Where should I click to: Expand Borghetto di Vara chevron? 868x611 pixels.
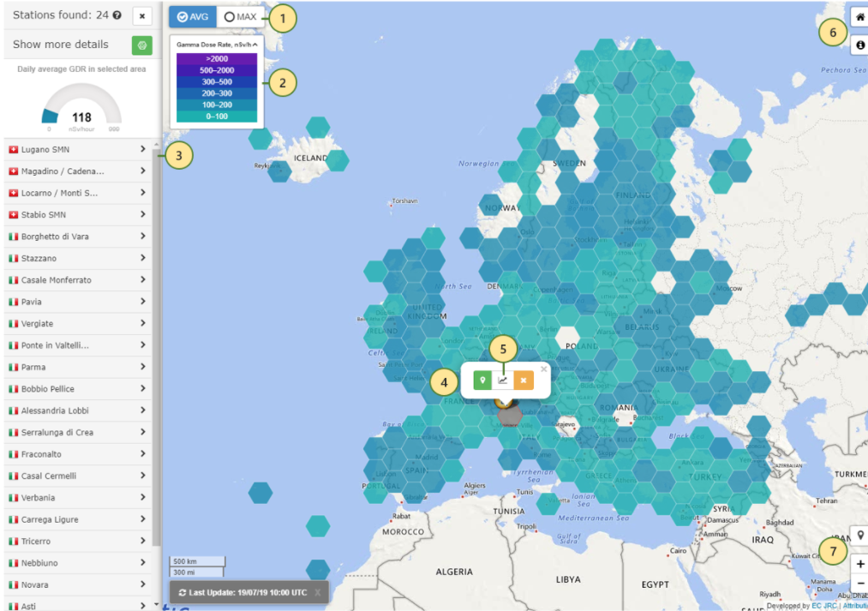[x=143, y=237]
